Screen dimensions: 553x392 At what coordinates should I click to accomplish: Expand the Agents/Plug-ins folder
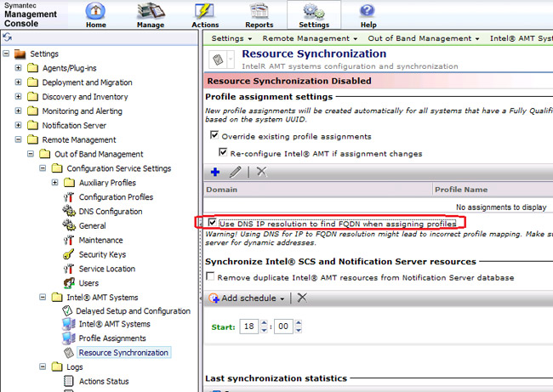click(x=19, y=68)
